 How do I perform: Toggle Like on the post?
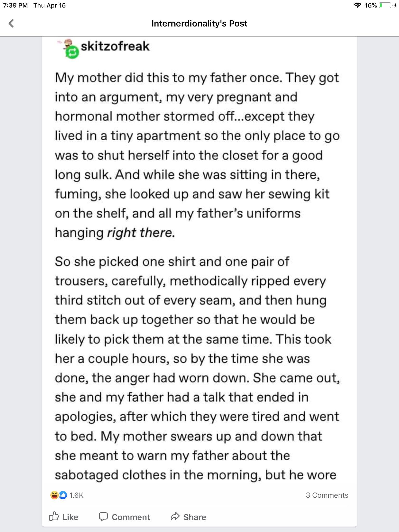pyautogui.click(x=66, y=517)
